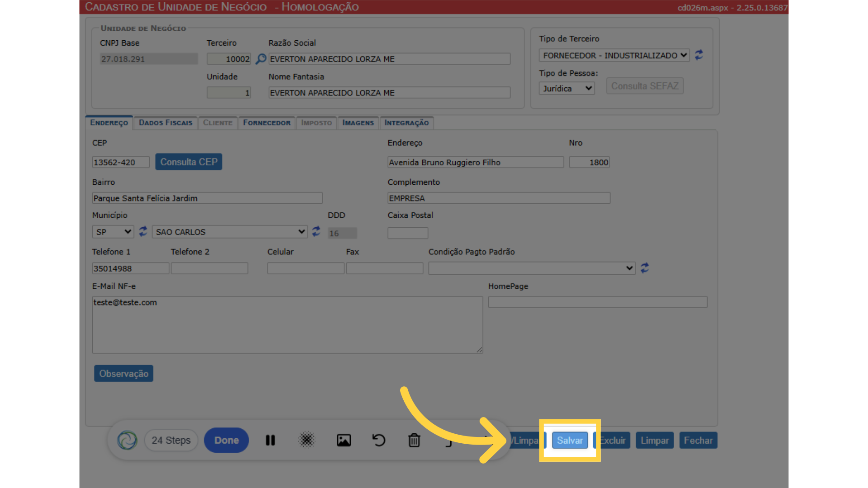Open the state dropdown showing SP
This screenshot has width=868, height=488.
(113, 232)
